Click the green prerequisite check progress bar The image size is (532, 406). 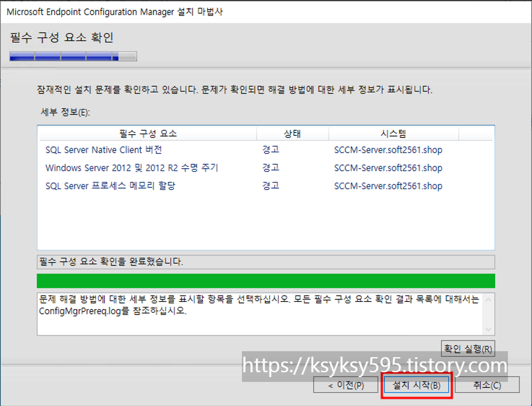click(266, 281)
